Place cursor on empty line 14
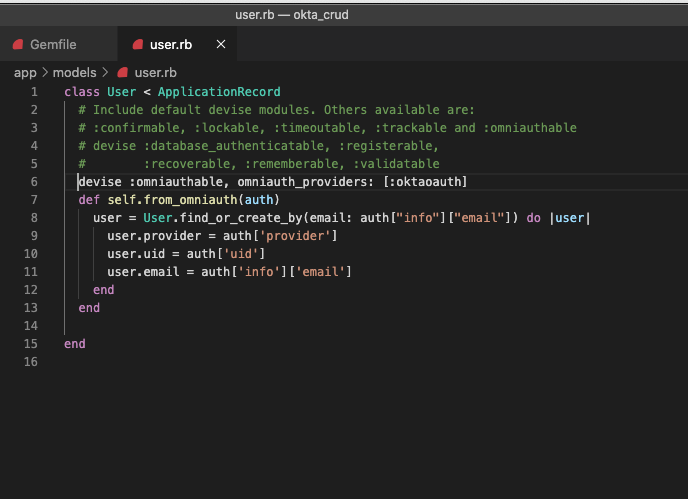The width and height of the screenshot is (688, 499). coord(200,326)
